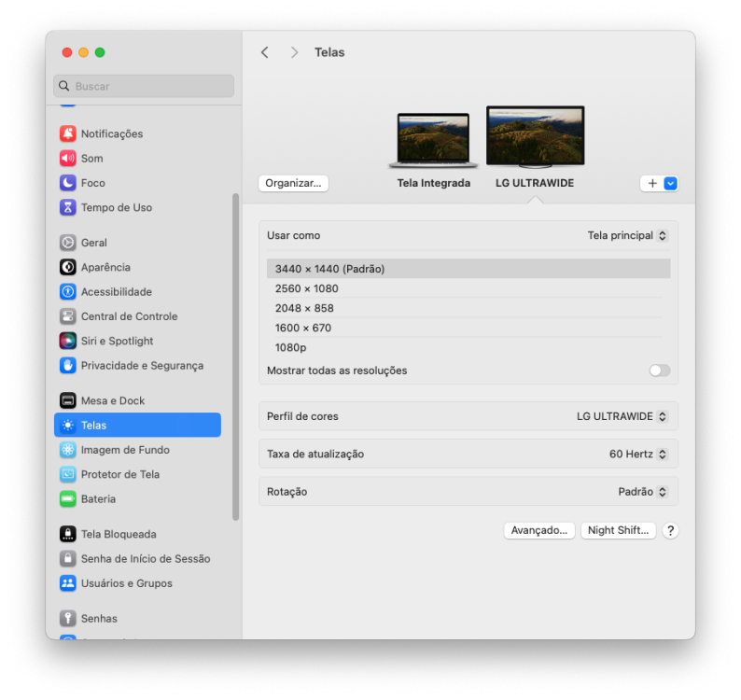Open Taxa de atualização 60 Hertz dropdown
Screen dimensions: 741x700
click(x=638, y=455)
